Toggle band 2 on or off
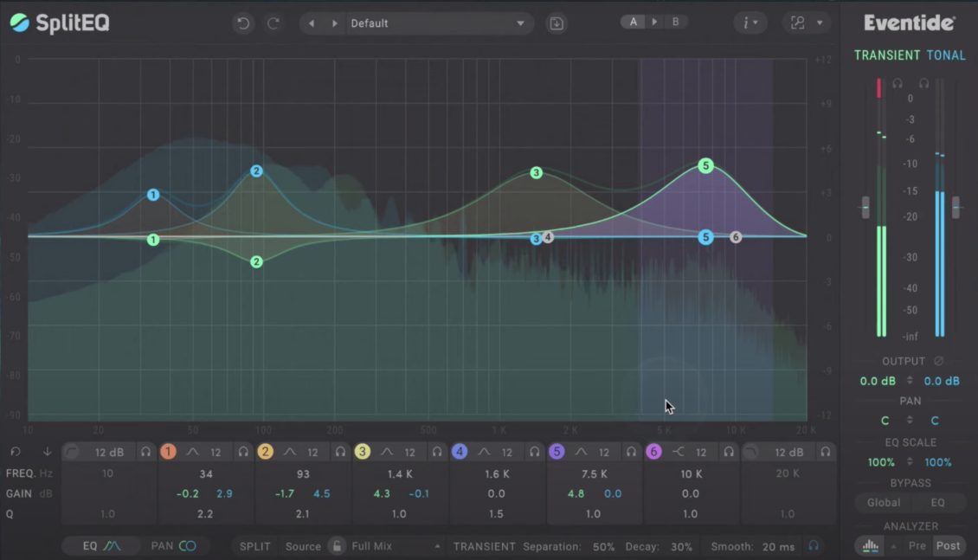 (265, 452)
